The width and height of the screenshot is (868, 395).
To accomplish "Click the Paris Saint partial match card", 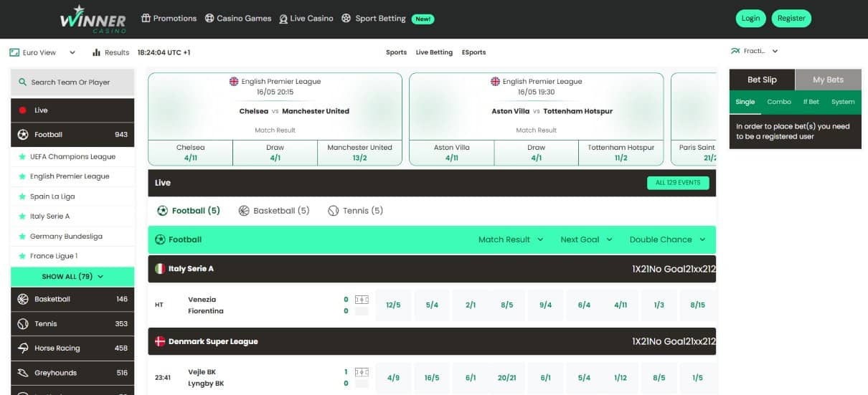I will point(694,120).
